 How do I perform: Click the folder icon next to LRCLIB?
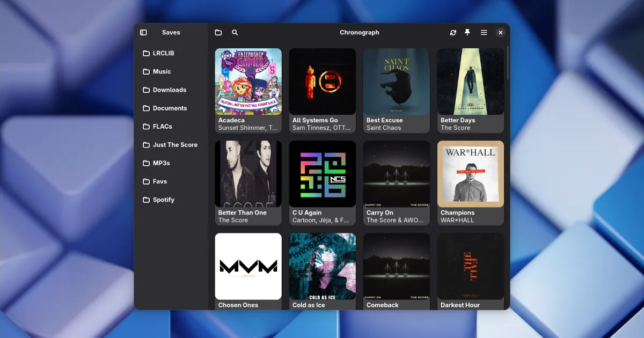146,54
